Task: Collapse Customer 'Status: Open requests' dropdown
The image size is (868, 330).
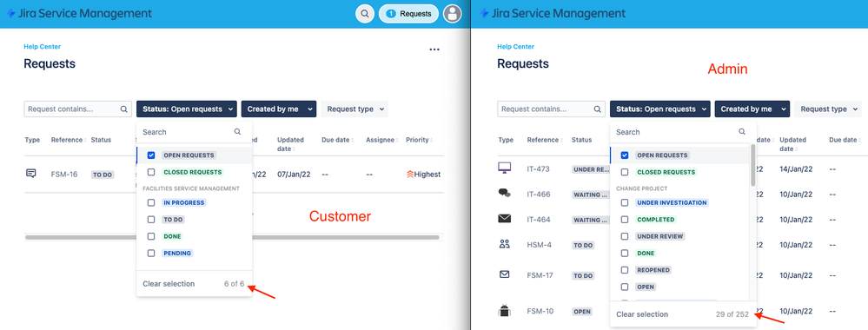Action: point(187,109)
